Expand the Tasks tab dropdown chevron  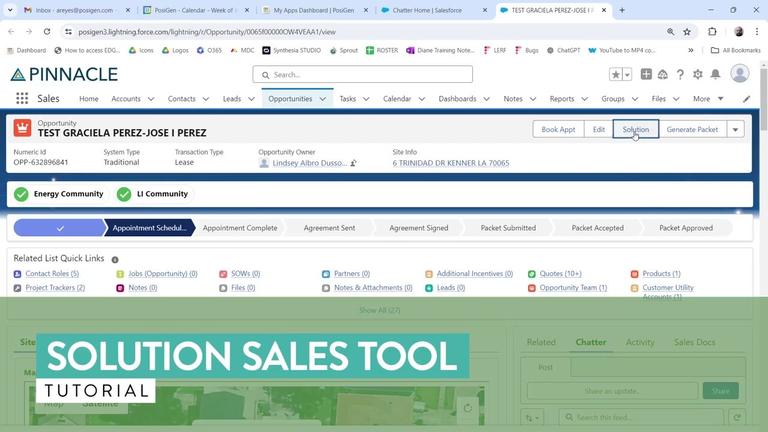coord(366,99)
